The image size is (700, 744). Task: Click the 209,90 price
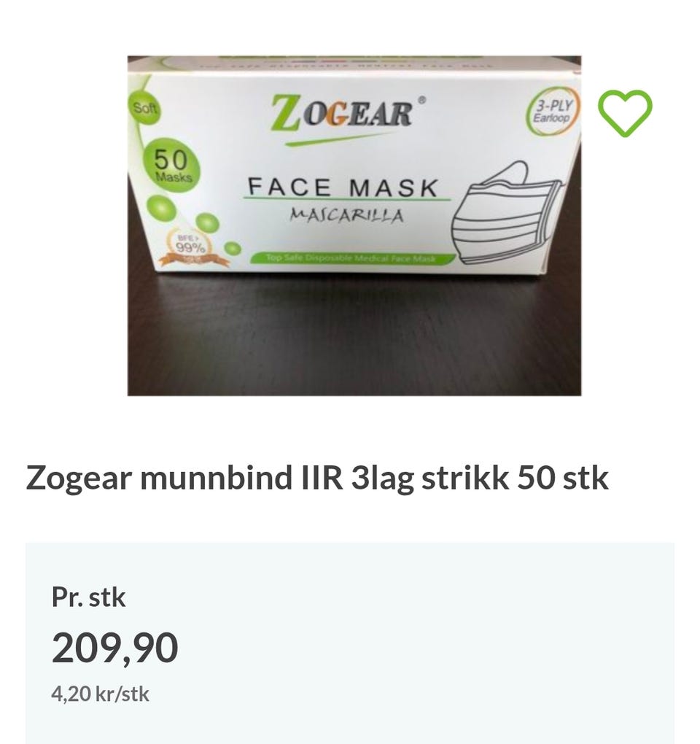[114, 648]
